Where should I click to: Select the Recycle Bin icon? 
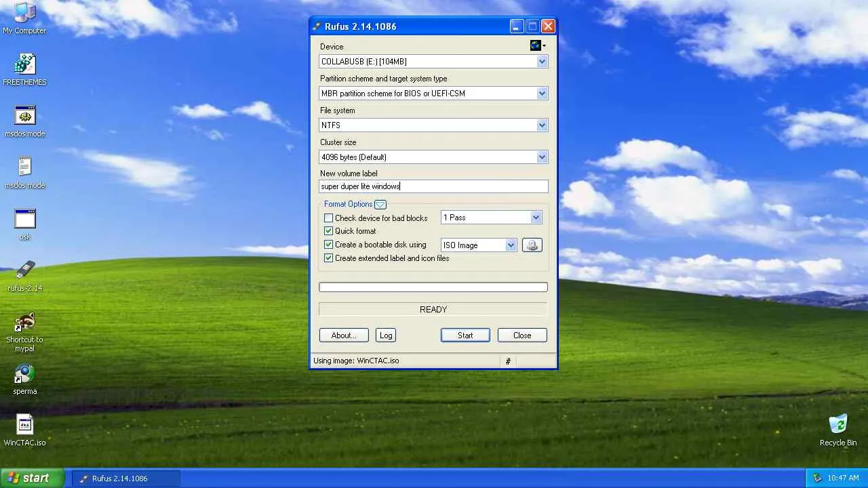(x=838, y=430)
